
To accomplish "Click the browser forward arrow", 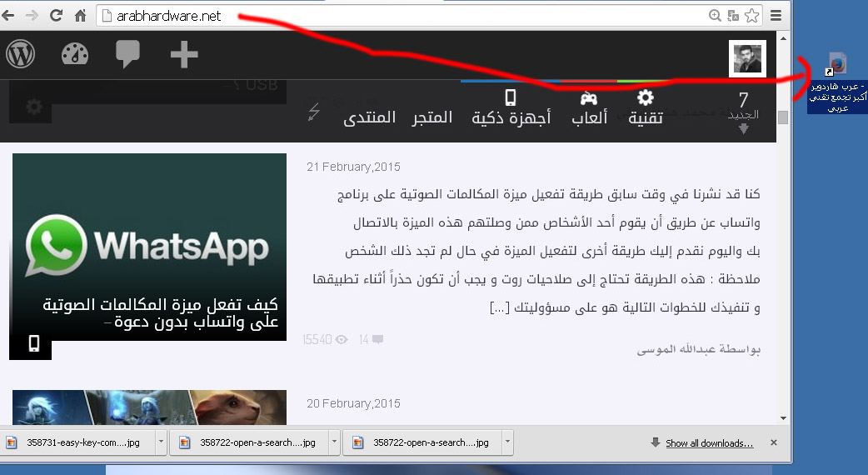I will point(32,16).
